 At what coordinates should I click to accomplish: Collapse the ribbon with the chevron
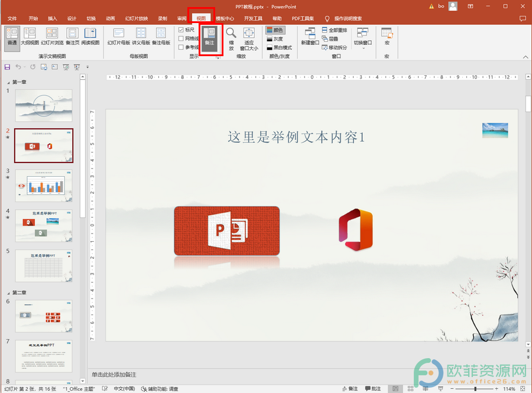[x=525, y=57]
